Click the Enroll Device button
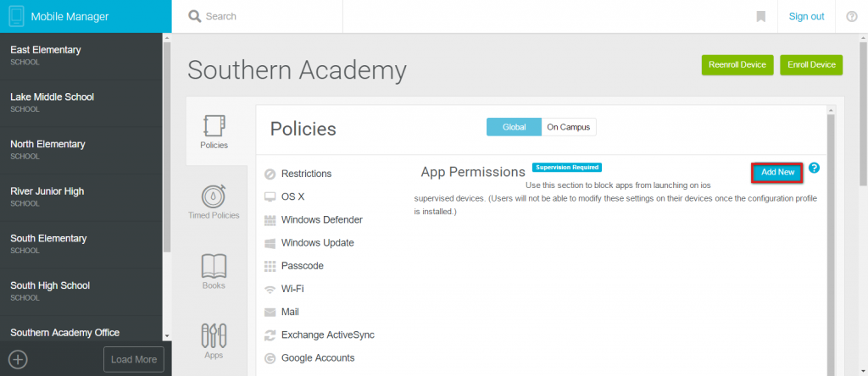The height and width of the screenshot is (376, 868). [811, 64]
